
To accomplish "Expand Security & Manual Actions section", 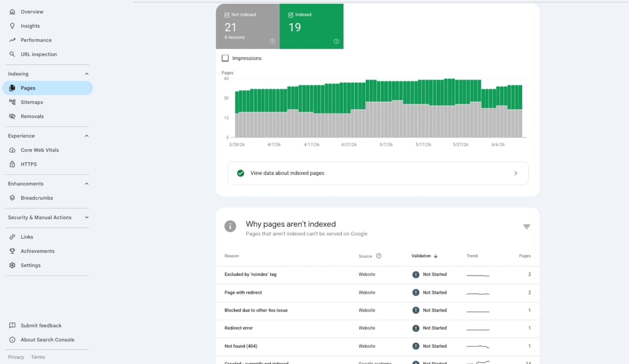I will [x=86, y=217].
